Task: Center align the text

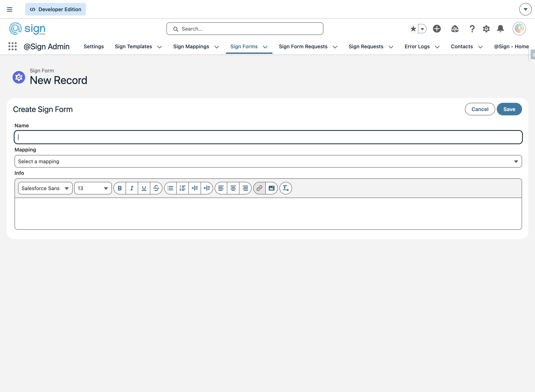Action: [233, 188]
